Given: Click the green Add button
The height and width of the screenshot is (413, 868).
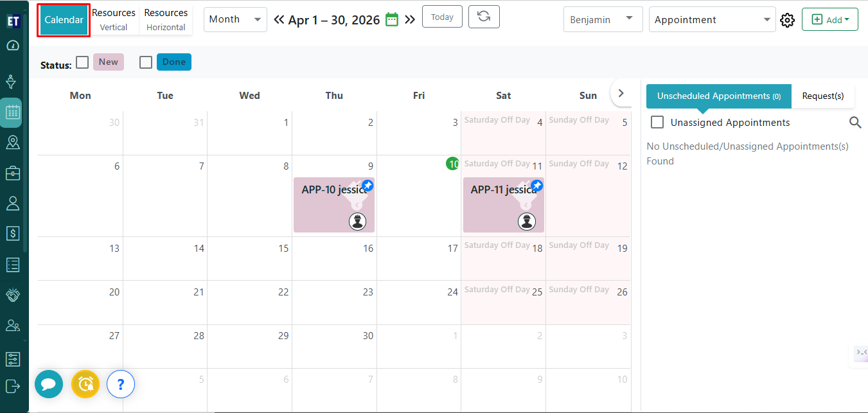Looking at the screenshot, I should coord(830,19).
